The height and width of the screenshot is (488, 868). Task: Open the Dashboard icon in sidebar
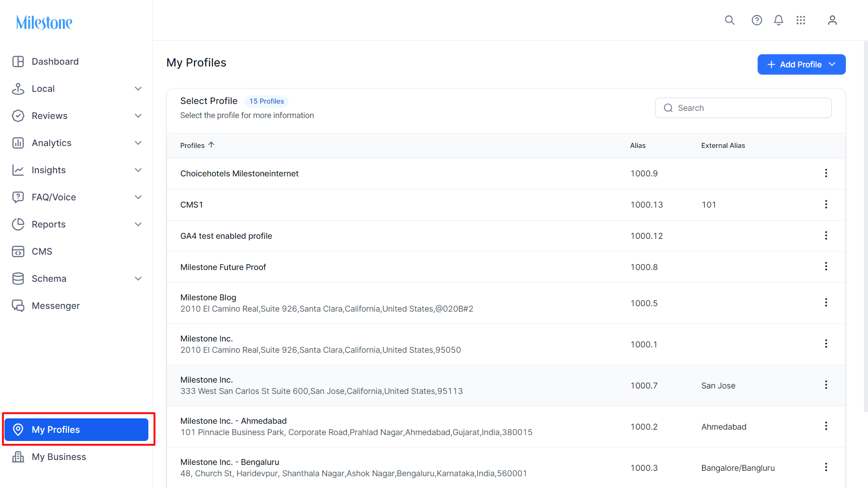[18, 62]
